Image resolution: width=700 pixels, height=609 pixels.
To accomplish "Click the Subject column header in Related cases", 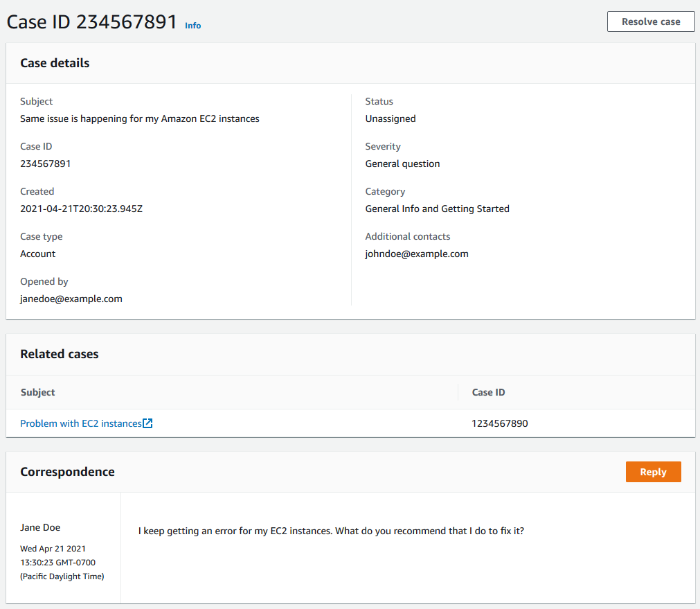I will (x=37, y=392).
